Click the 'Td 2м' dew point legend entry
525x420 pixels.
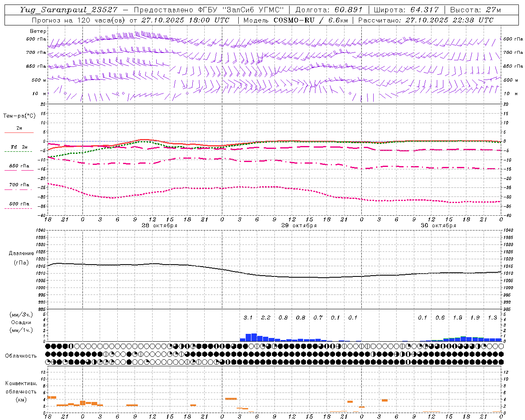[x=19, y=147]
